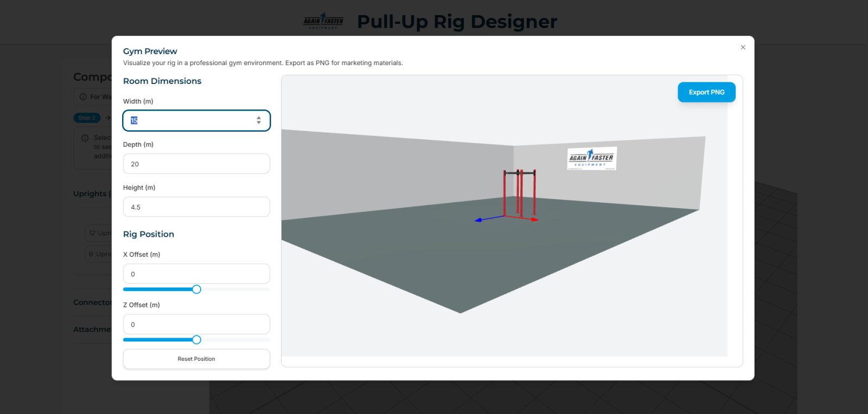Click the Step 2 badge behind dialog

pos(86,118)
